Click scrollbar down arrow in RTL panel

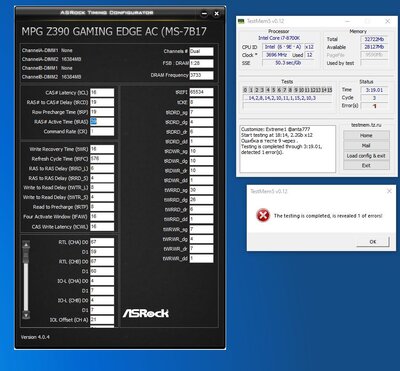tap(26, 314)
